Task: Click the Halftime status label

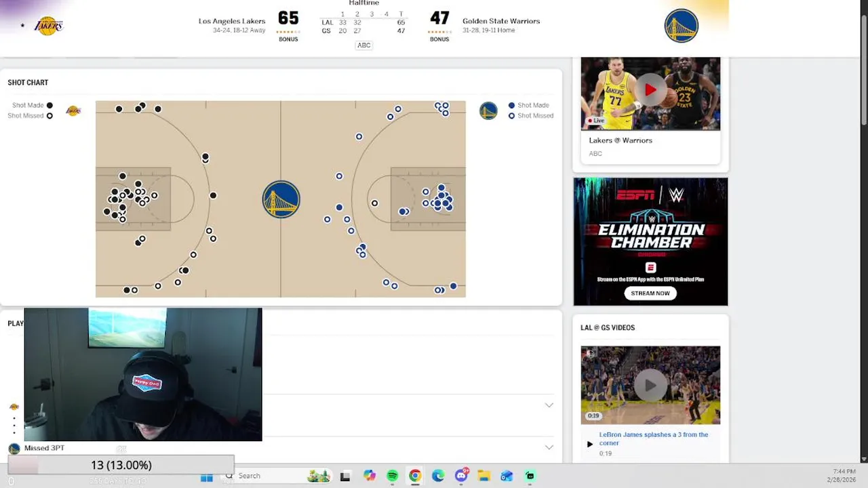Action: (364, 3)
